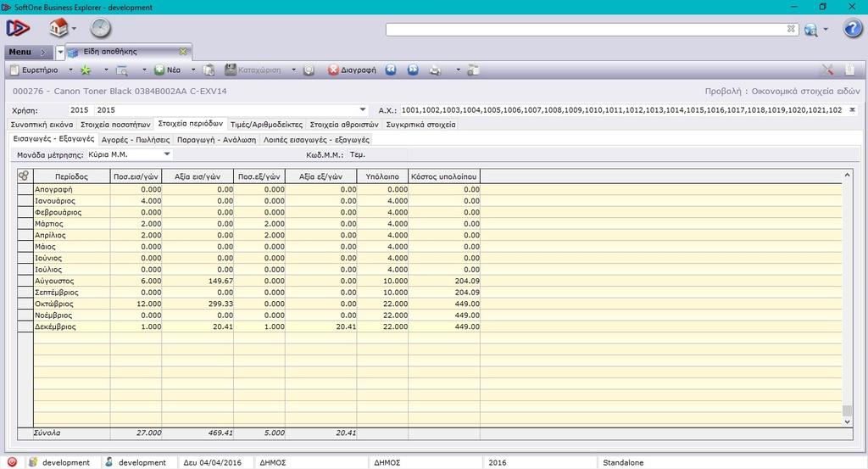Go to next record with blue forward arrows
Viewport: 868px width, 469px height.
coord(413,70)
